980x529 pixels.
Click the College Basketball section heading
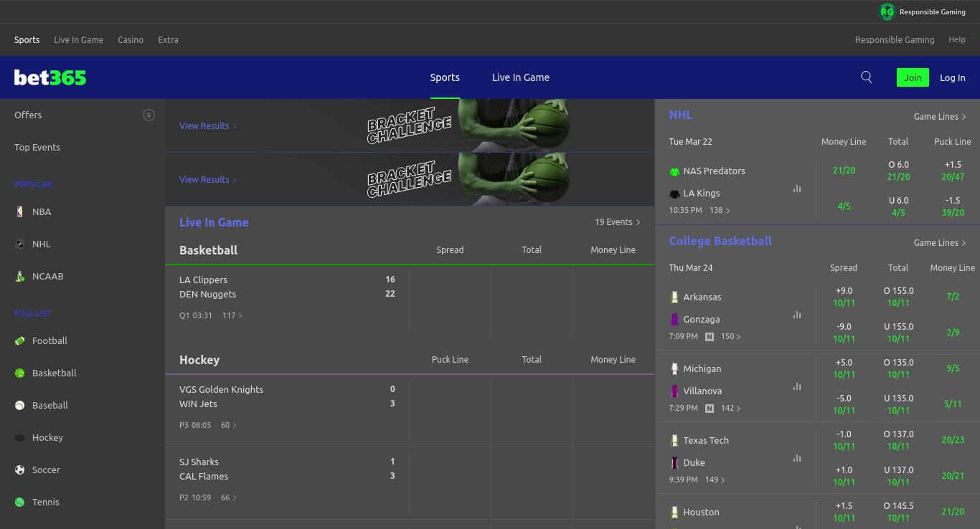[x=720, y=241]
